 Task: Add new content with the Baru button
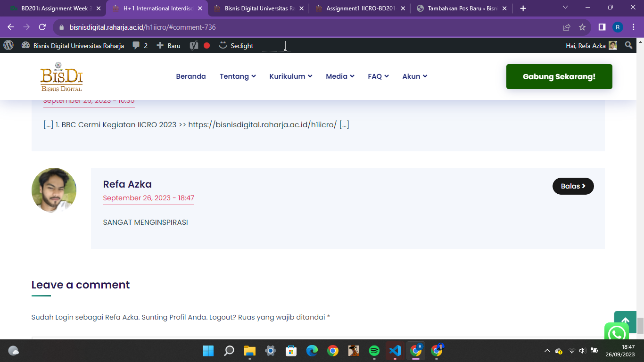coord(168,46)
